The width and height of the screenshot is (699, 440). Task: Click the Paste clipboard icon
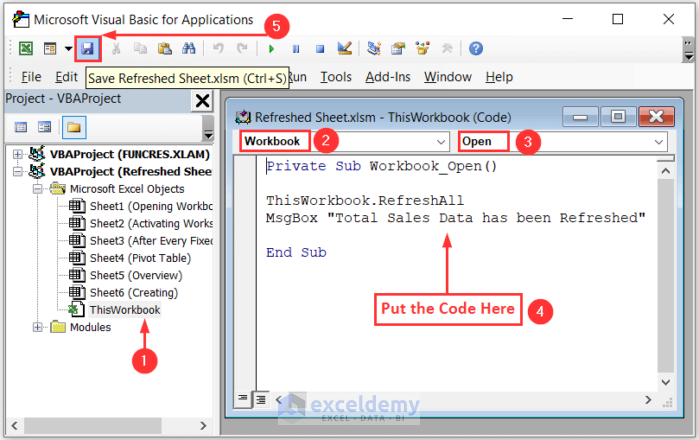coord(164,48)
